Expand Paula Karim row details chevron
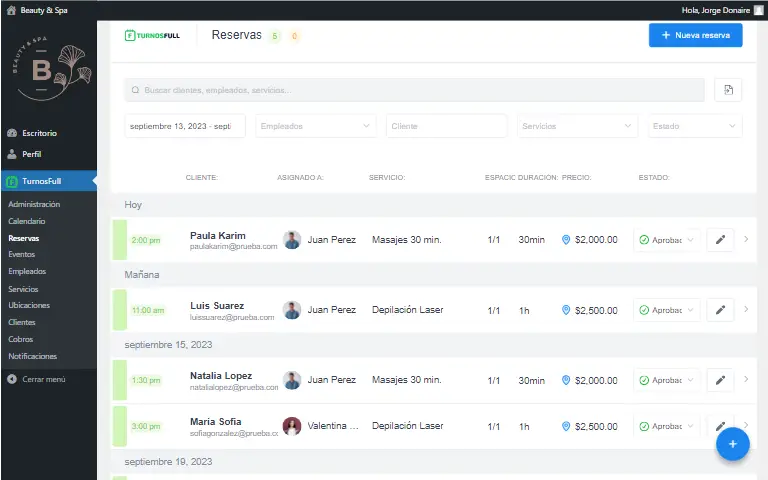Image resolution: width=768 pixels, height=480 pixels. coord(746,240)
